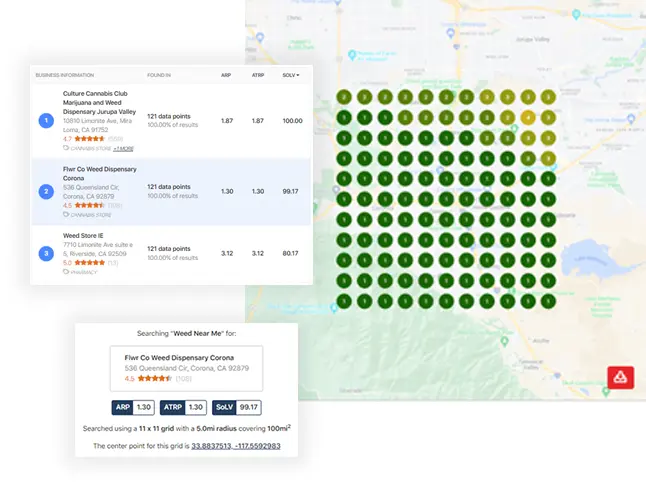Click the 5.0mi radius text
The image size is (646, 488).
216,429
